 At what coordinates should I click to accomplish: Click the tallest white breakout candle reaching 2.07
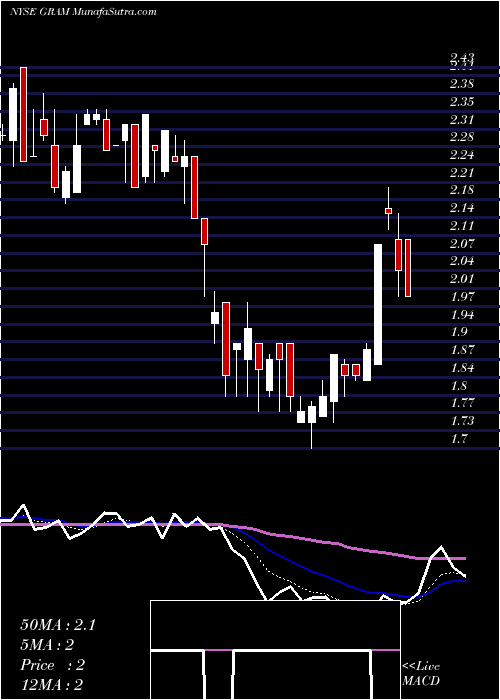[378, 304]
